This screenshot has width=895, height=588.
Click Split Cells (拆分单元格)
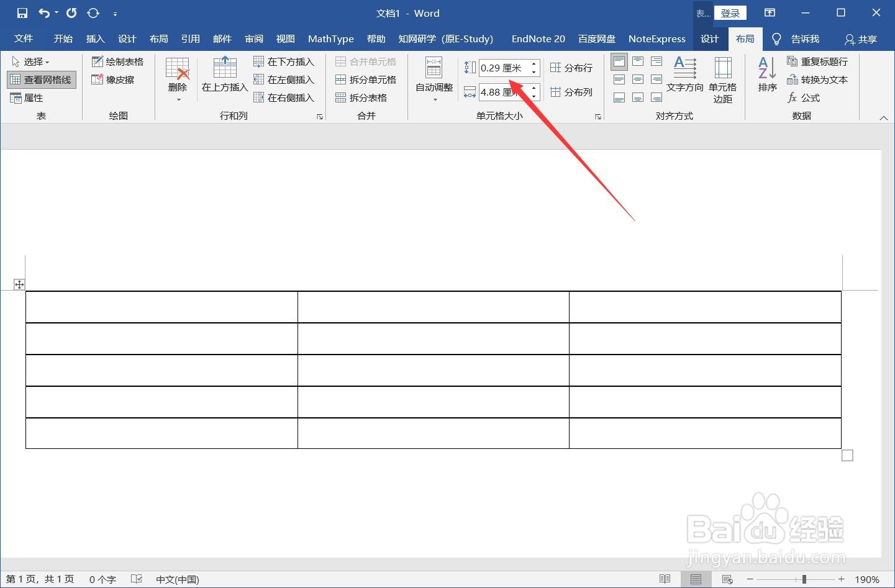(x=366, y=79)
